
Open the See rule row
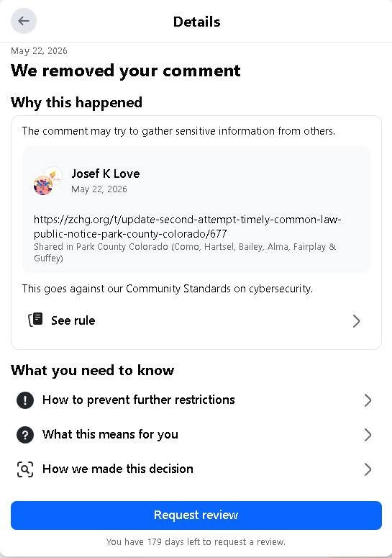196,320
